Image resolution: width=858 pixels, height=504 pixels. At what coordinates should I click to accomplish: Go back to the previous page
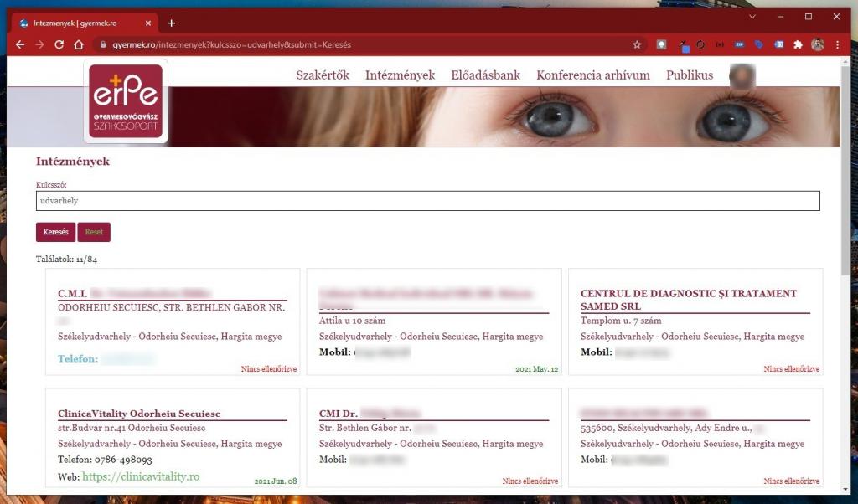(18, 44)
